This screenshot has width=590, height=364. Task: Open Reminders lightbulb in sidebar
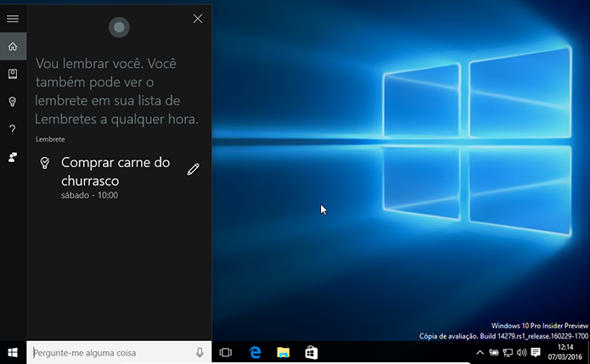[x=13, y=102]
